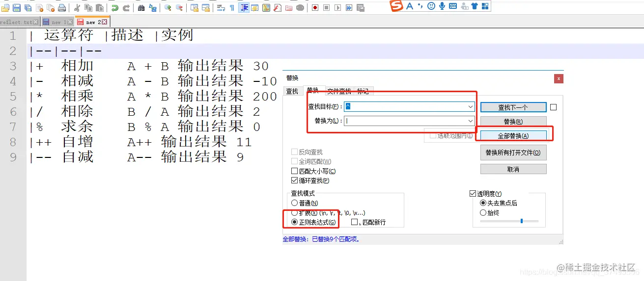Viewport: 644px width, 281px height.
Task: Open Find with the binoculars icon
Action: [x=141, y=8]
